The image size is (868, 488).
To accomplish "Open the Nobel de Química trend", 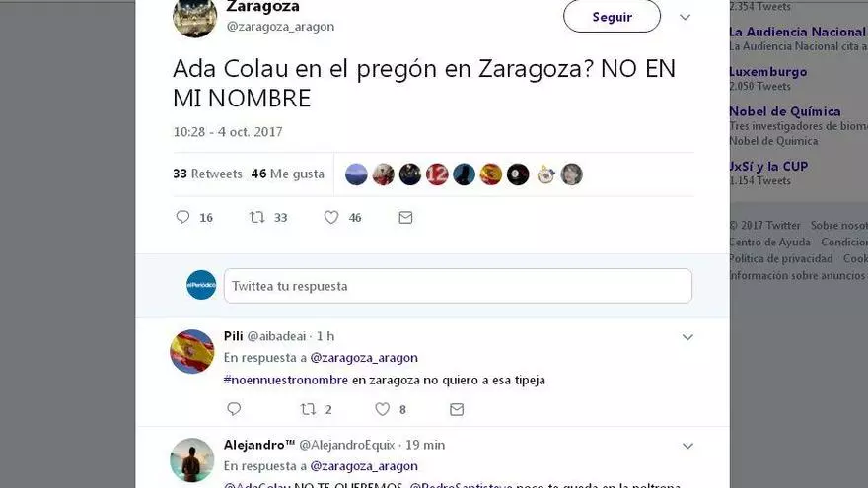I will (785, 111).
